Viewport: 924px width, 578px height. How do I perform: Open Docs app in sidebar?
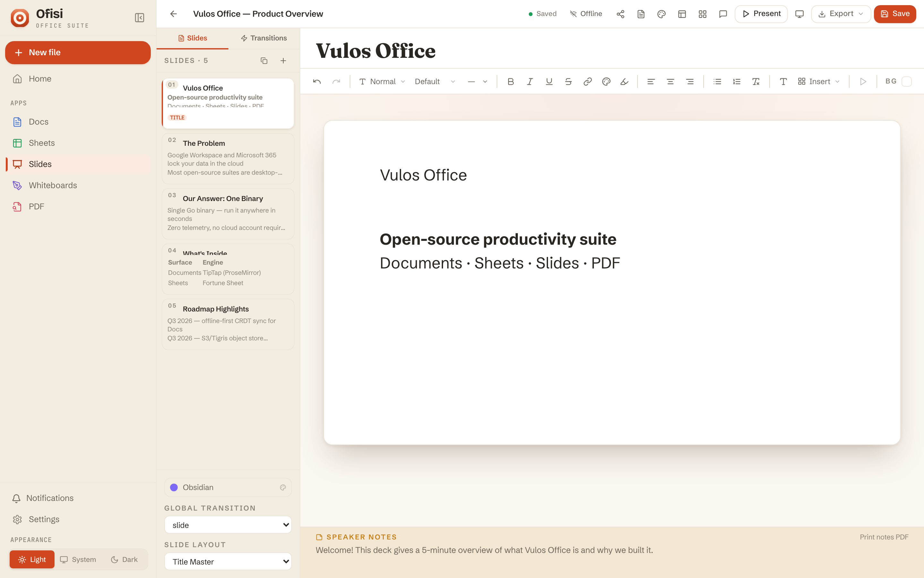tap(78, 122)
